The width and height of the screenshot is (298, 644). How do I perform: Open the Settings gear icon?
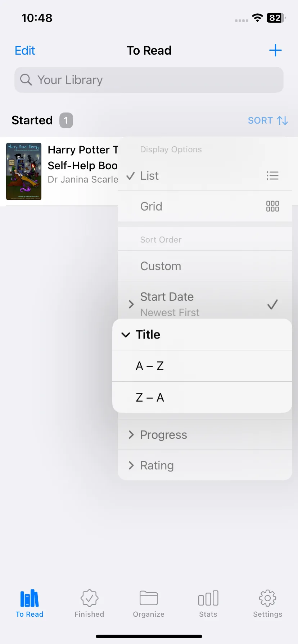tap(267, 598)
